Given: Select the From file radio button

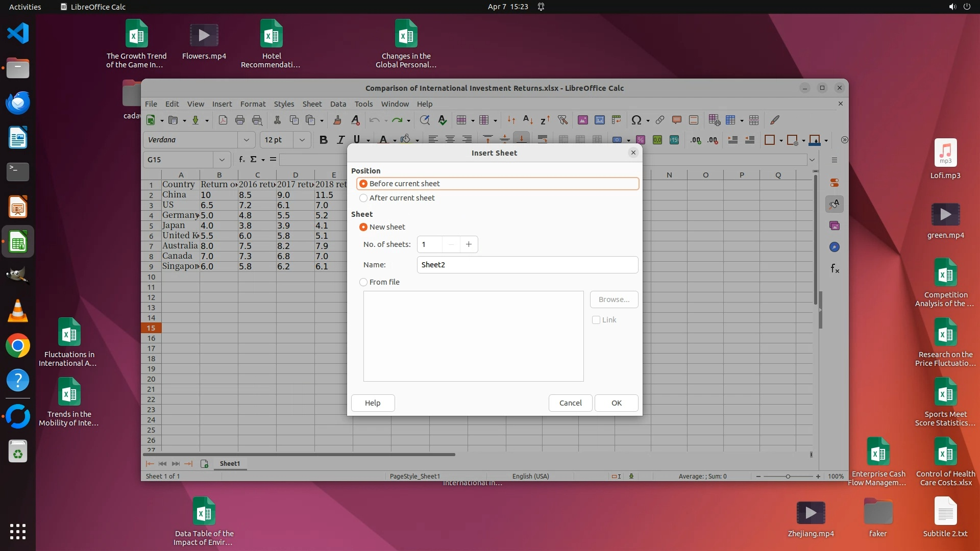Looking at the screenshot, I should (x=363, y=282).
